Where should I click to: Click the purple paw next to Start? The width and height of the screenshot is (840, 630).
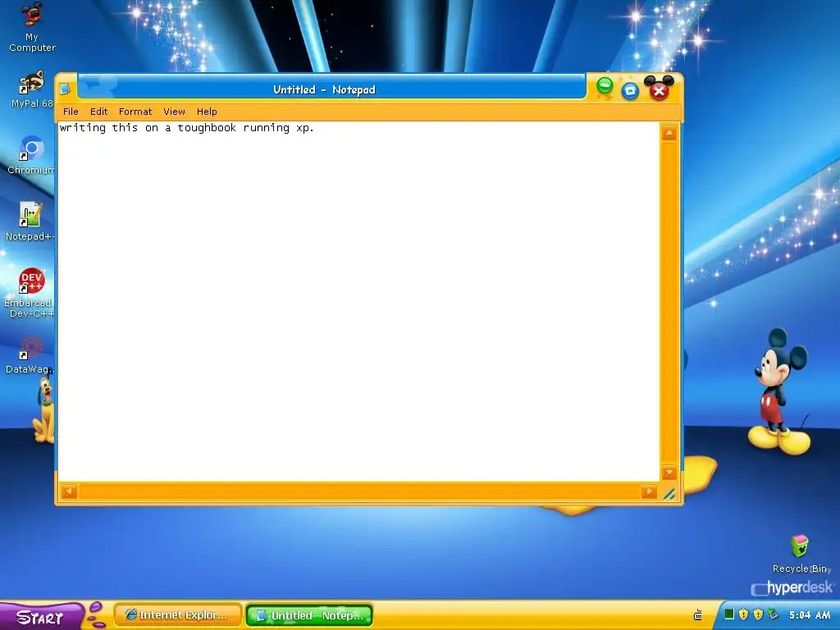[97, 615]
